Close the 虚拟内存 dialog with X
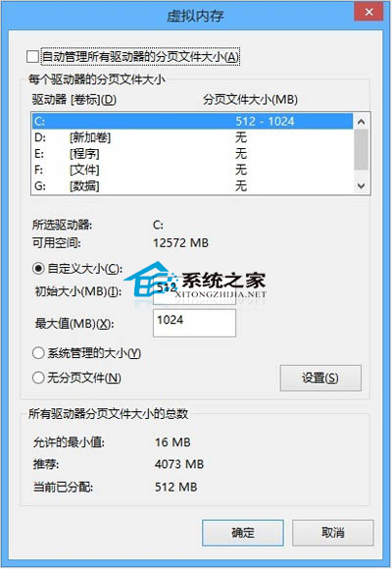Viewport: 392px width, 569px height. pyautogui.click(x=368, y=13)
